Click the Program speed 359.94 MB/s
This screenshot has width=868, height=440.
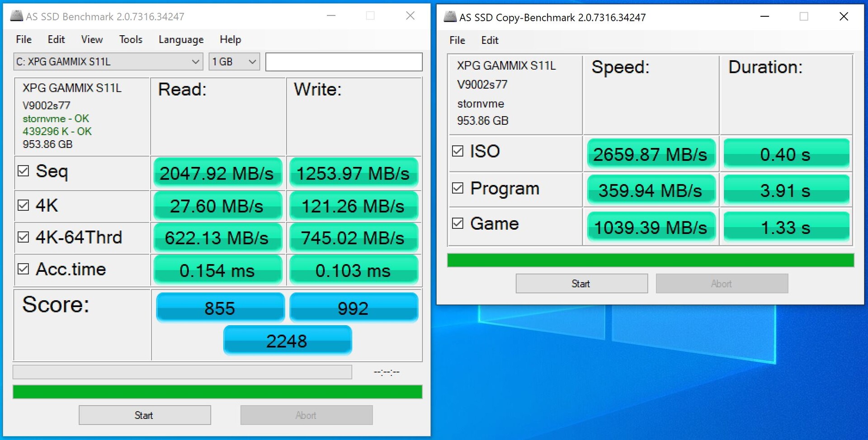pos(651,190)
